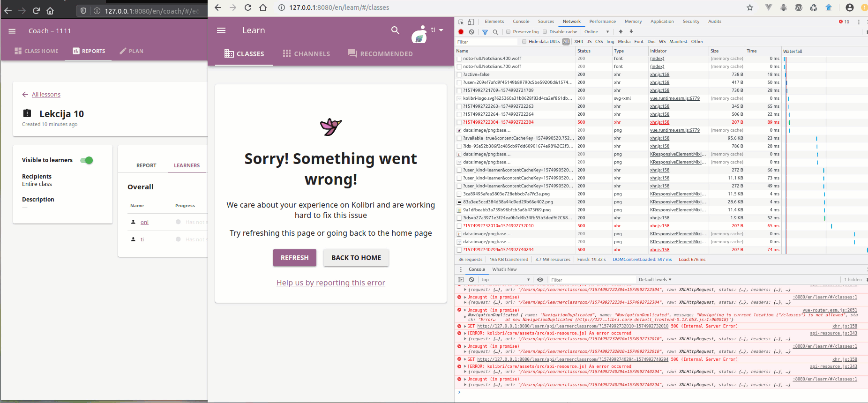Screen dimensions: 868x403
Task: Click the red error count badge showing 10
Action: [x=844, y=22]
